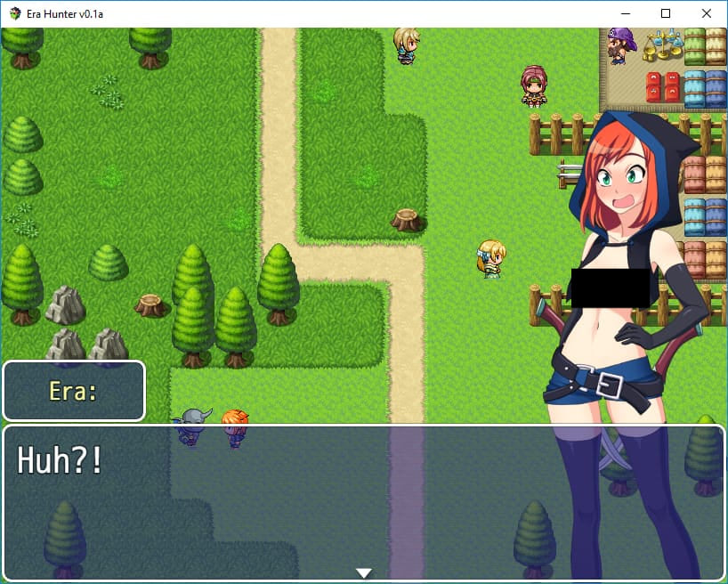Viewport: 728px width, 584px height.
Task: Click the round bush left of pine trees
Action: pyautogui.click(x=109, y=263)
